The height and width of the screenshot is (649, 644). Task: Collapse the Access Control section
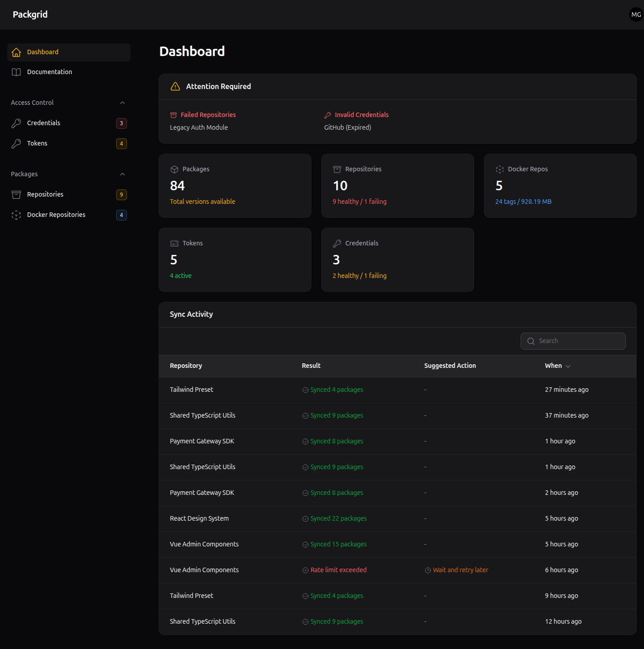click(122, 103)
